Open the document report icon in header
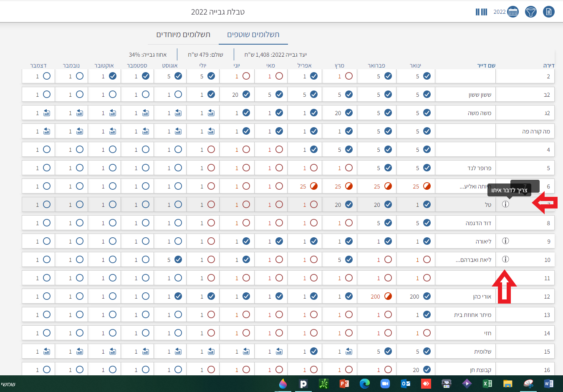This screenshot has width=563, height=392. point(548,12)
